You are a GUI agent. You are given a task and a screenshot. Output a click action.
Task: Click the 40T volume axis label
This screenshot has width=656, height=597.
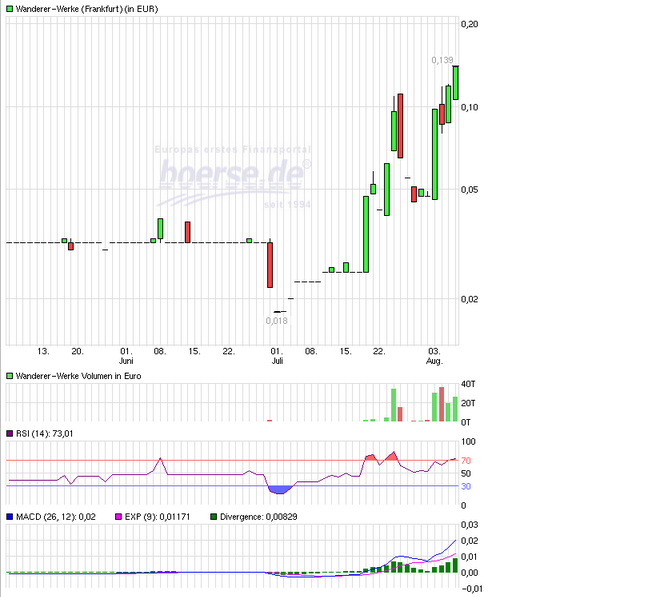click(x=468, y=384)
